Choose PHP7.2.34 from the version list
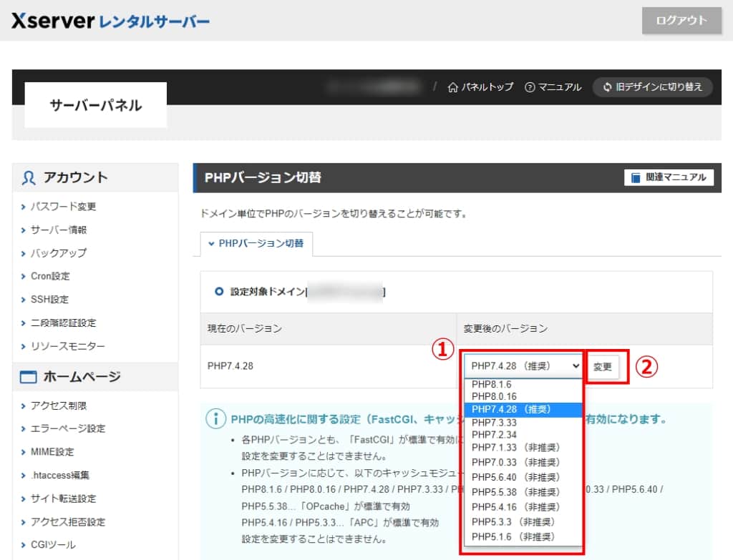The width and height of the screenshot is (733, 560). 523,435
